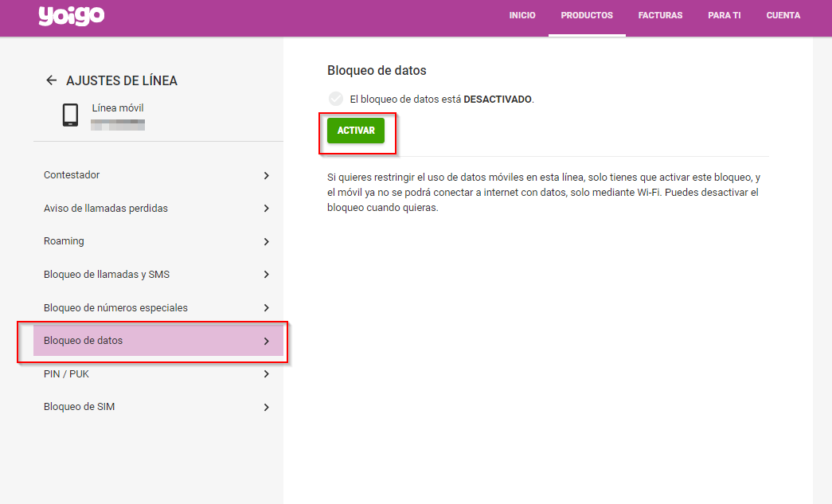Image resolution: width=832 pixels, height=504 pixels.
Task: Select the highlighted Bloqueo de datos item
Action: [84, 341]
